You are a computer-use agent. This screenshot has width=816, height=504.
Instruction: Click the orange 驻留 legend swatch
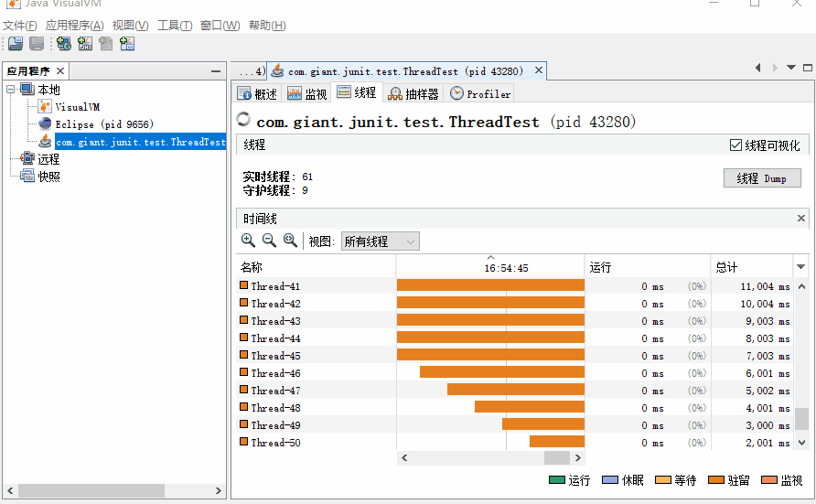(x=716, y=479)
